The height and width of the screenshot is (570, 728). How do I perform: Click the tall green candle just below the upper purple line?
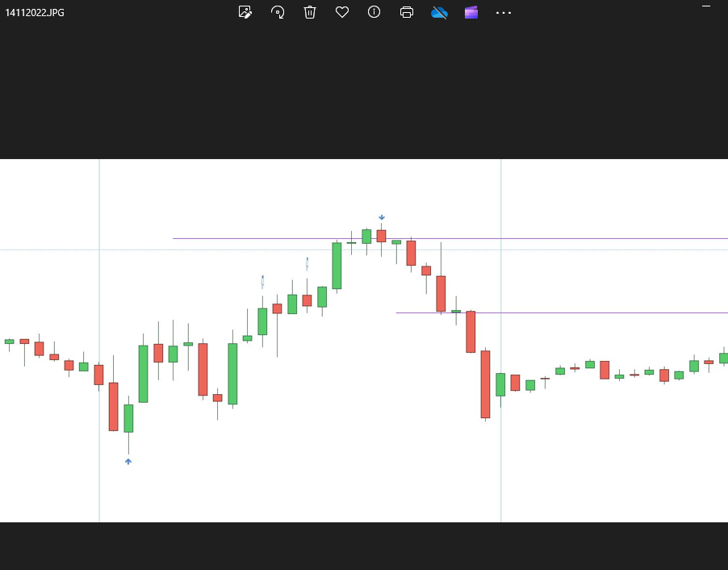coord(337,266)
